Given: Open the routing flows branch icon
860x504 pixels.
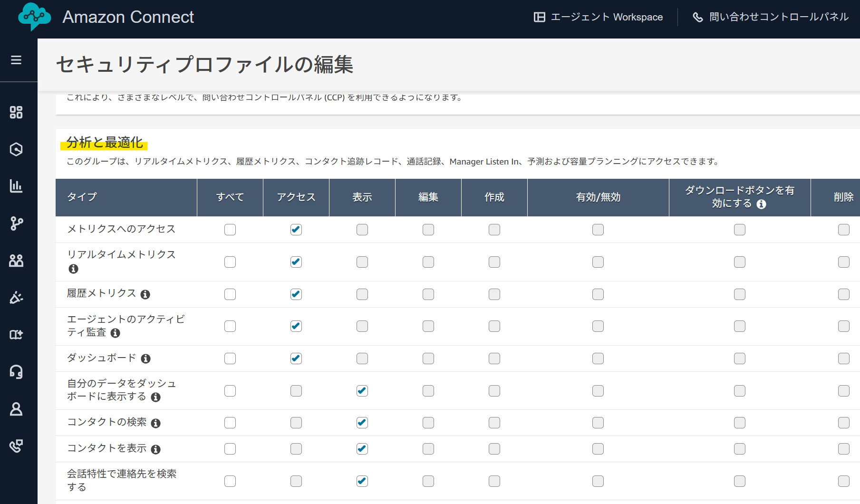Looking at the screenshot, I should (16, 223).
